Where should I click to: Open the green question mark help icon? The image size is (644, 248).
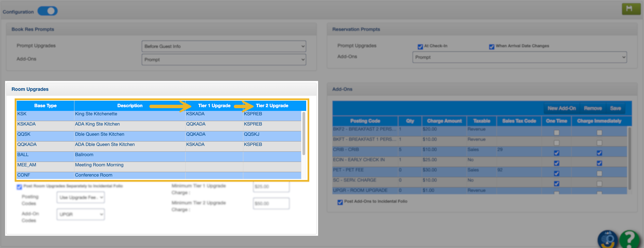[x=629, y=239]
